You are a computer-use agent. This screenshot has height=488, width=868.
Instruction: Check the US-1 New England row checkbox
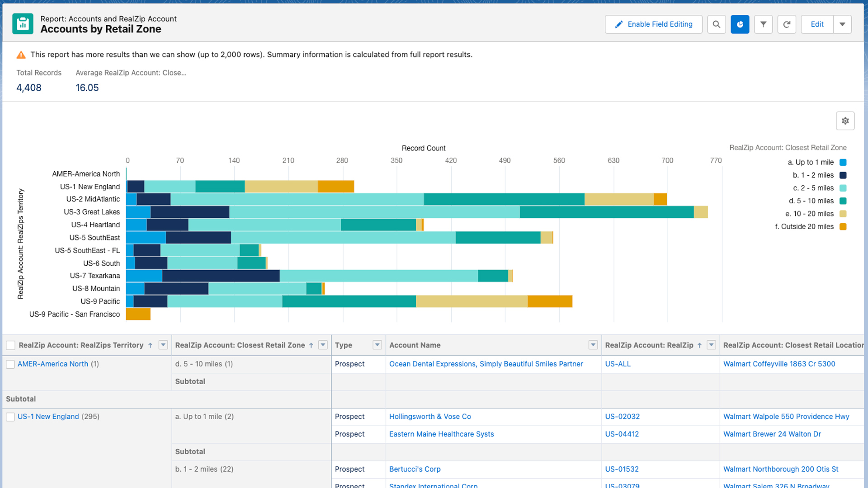click(10, 417)
